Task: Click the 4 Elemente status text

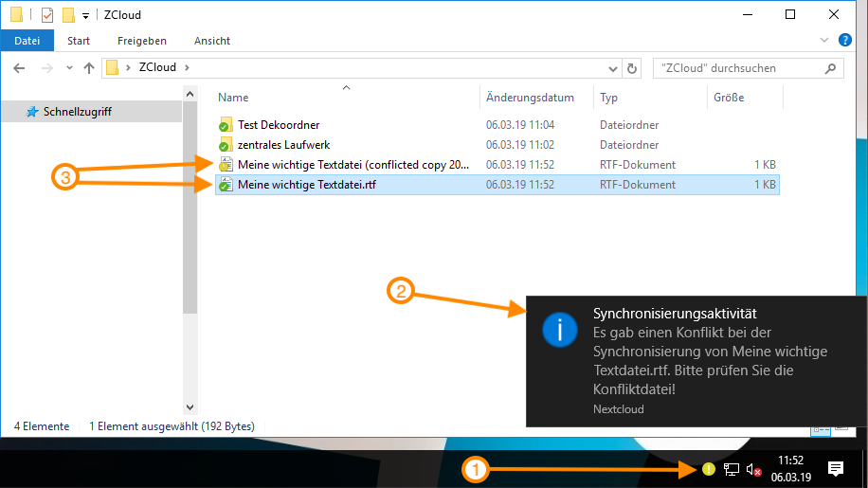Action: click(42, 426)
